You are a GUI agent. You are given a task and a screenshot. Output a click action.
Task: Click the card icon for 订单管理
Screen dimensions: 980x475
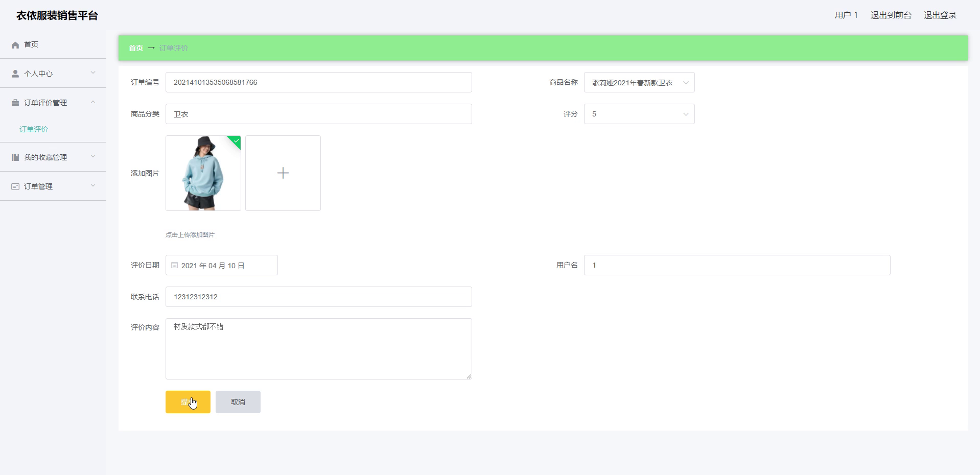tap(15, 186)
